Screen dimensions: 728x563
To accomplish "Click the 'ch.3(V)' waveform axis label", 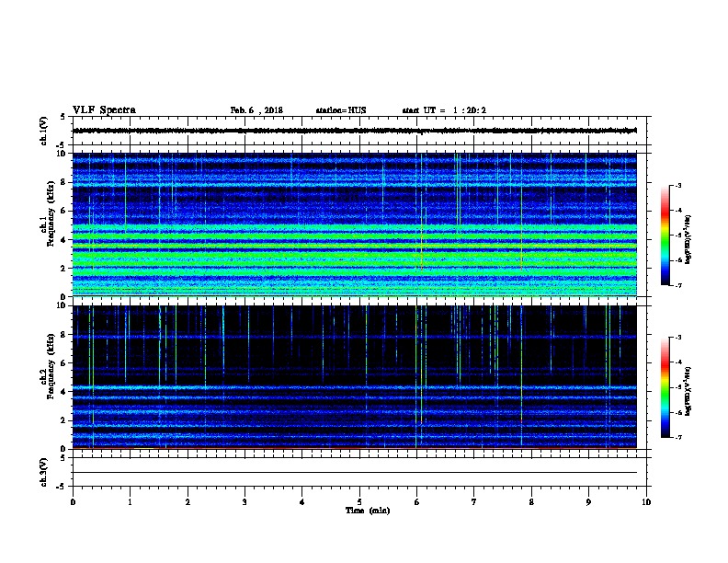I will (x=43, y=472).
